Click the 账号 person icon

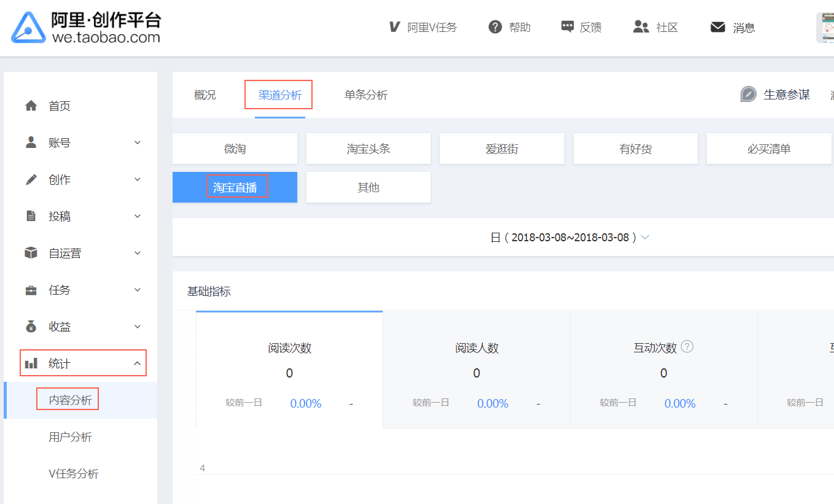31,142
